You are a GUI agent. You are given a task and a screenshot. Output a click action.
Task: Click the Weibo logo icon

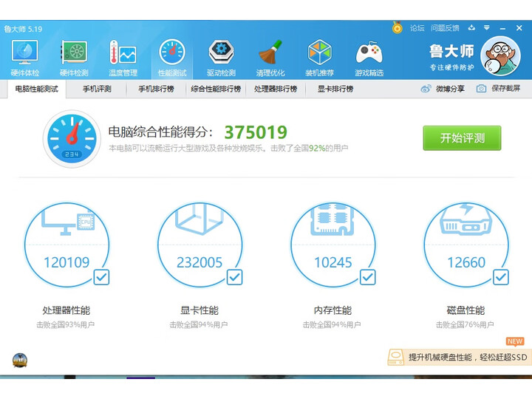click(x=426, y=89)
